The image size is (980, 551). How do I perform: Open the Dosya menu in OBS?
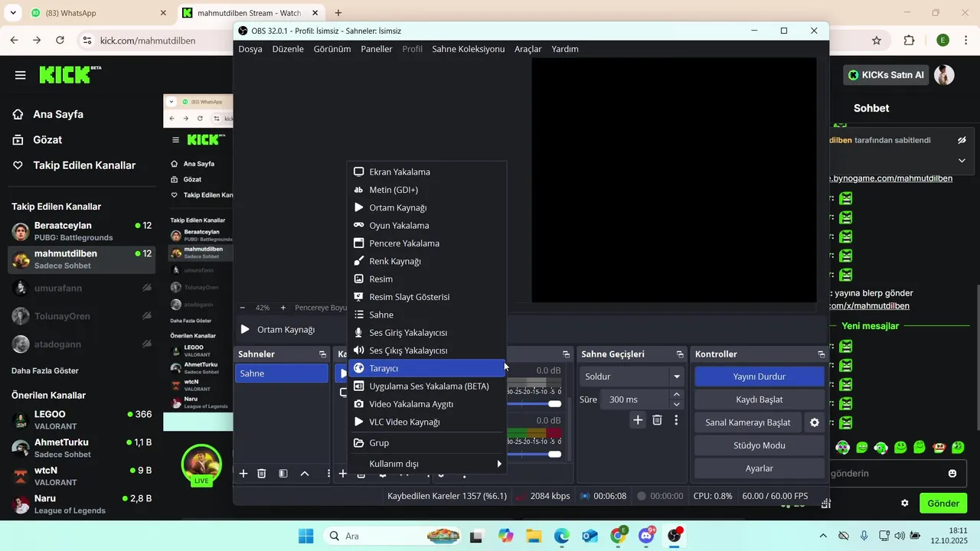[x=250, y=49]
